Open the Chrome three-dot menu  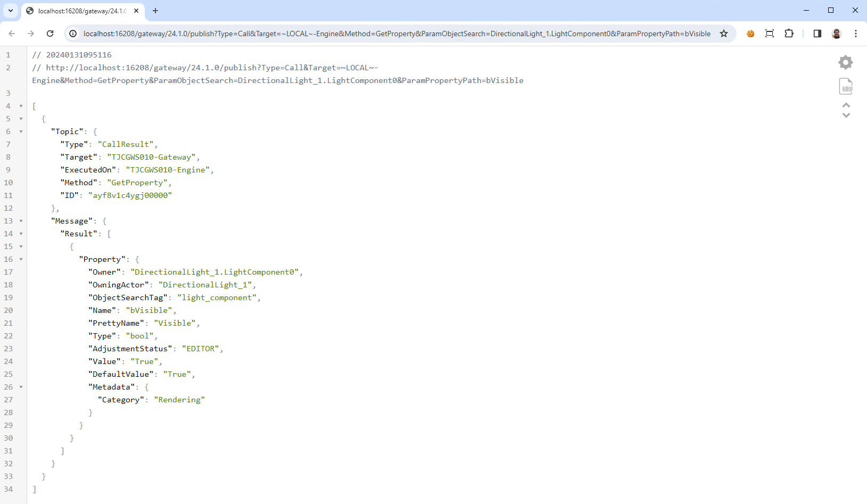[x=855, y=33]
